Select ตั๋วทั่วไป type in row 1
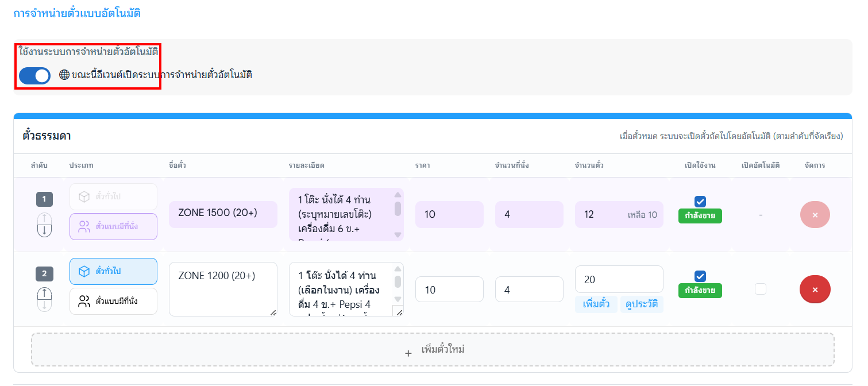868x386 pixels. pyautogui.click(x=113, y=197)
